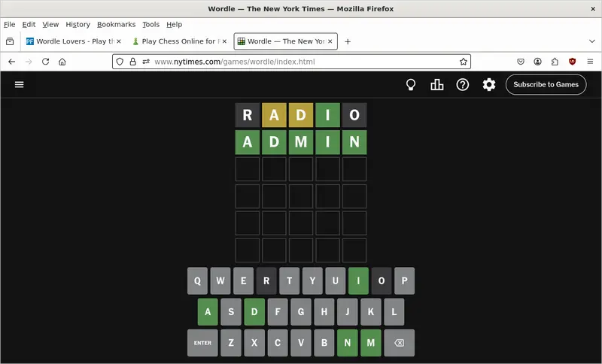Open the extensions puzzle icon
The image size is (602, 364).
tap(555, 62)
